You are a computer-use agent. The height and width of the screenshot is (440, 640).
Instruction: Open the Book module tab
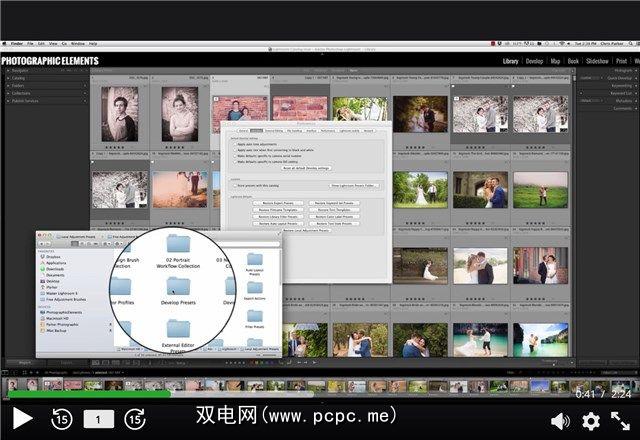pos(573,61)
